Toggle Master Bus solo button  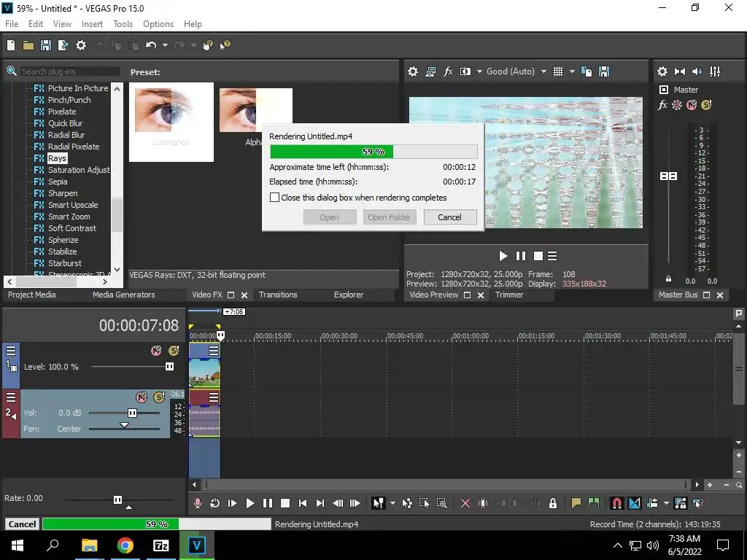pyautogui.click(x=706, y=105)
